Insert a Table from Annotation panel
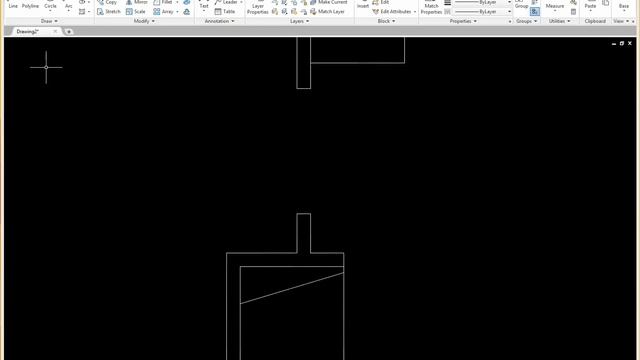Viewport: 640px width, 360px height. click(x=224, y=12)
